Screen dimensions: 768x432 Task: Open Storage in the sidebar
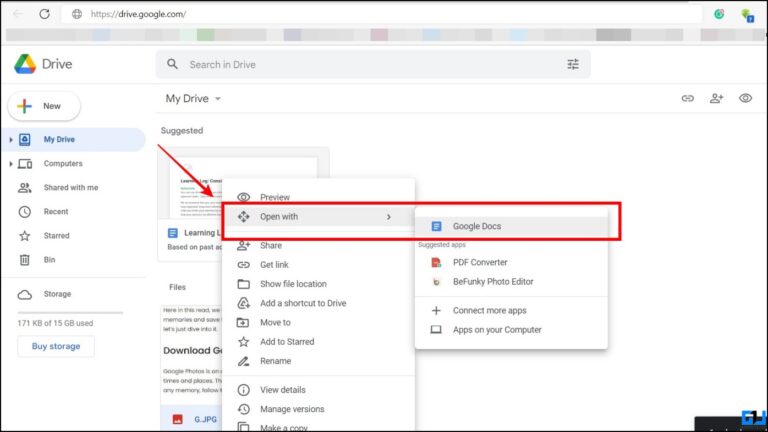point(57,294)
